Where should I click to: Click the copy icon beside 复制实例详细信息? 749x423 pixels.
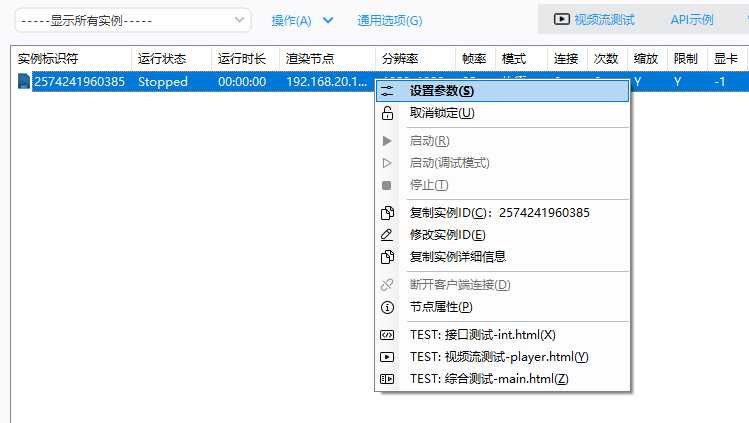tap(388, 257)
